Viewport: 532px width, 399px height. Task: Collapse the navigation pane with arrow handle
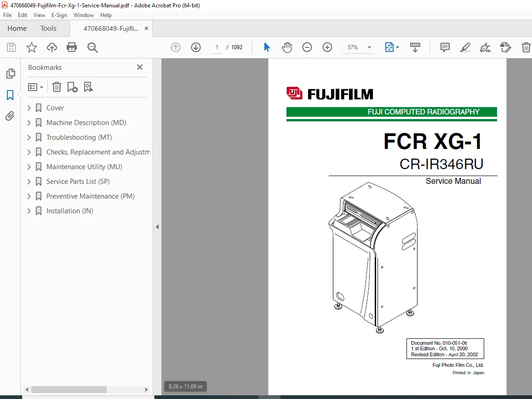click(157, 227)
